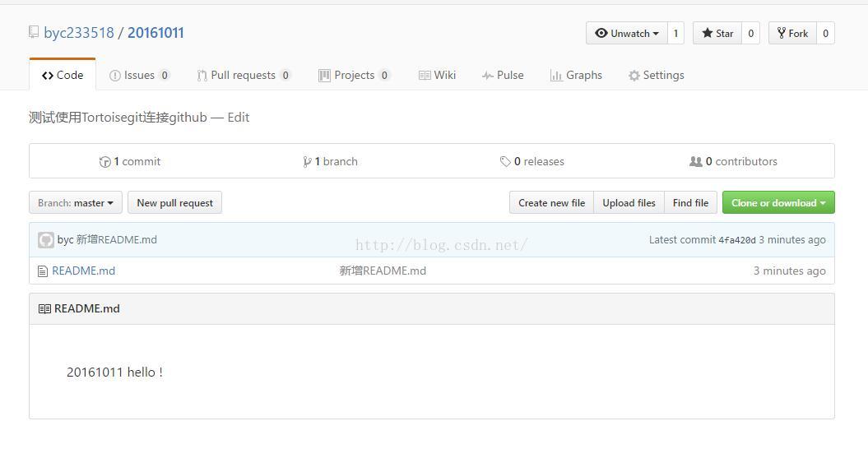Click the tag icon next to releases
The width and height of the screenshot is (868, 472).
505,161
